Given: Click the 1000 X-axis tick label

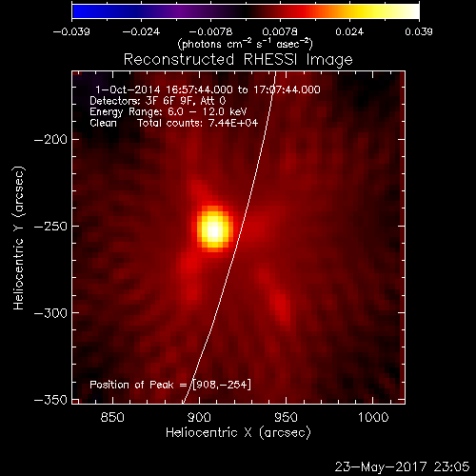Looking at the screenshot, I should click(373, 417).
